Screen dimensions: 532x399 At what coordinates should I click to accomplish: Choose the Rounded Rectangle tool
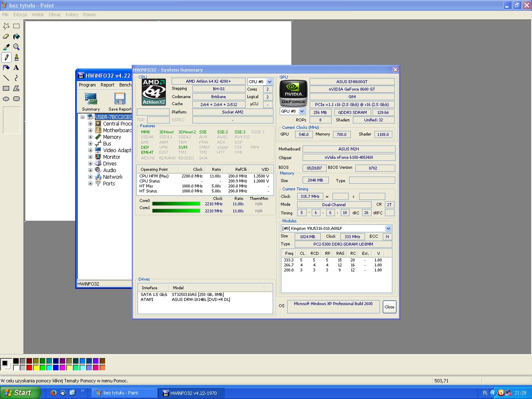[x=16, y=99]
